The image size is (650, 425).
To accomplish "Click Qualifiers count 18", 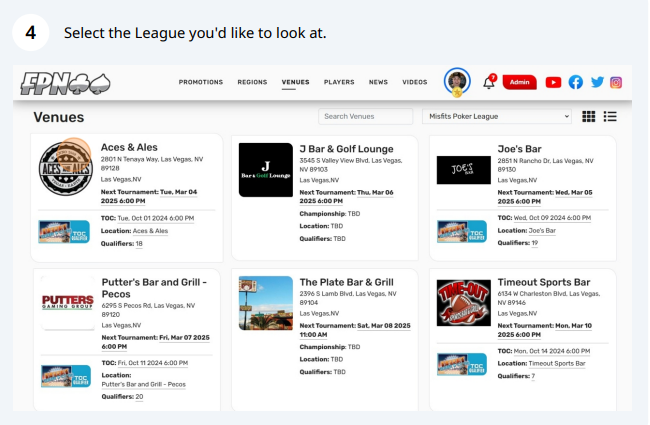I will pos(139,244).
